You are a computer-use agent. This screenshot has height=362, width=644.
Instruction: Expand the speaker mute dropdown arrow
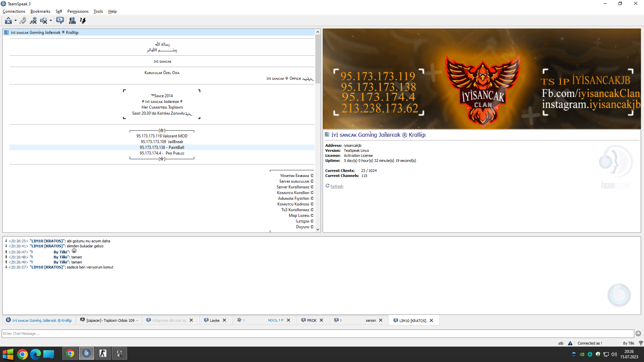[x=51, y=21]
